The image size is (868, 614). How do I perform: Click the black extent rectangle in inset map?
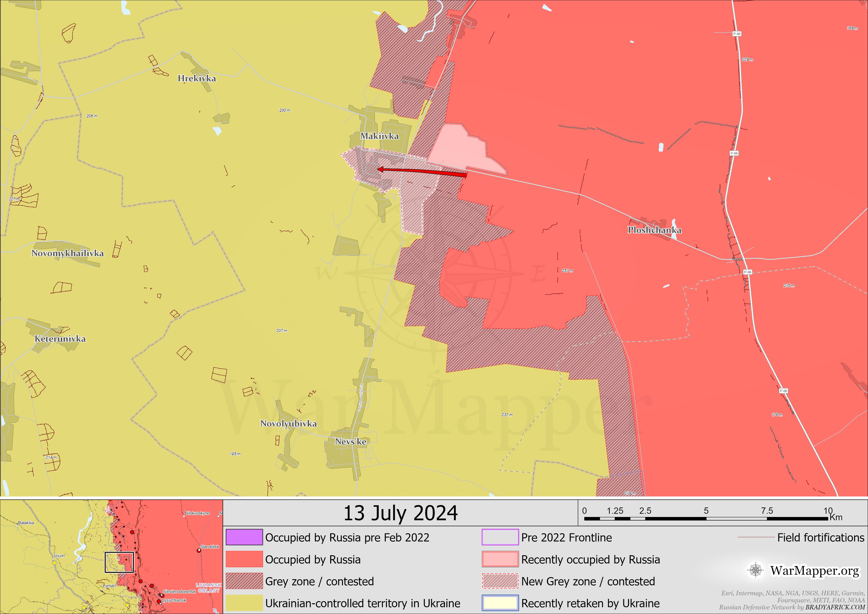point(119,562)
